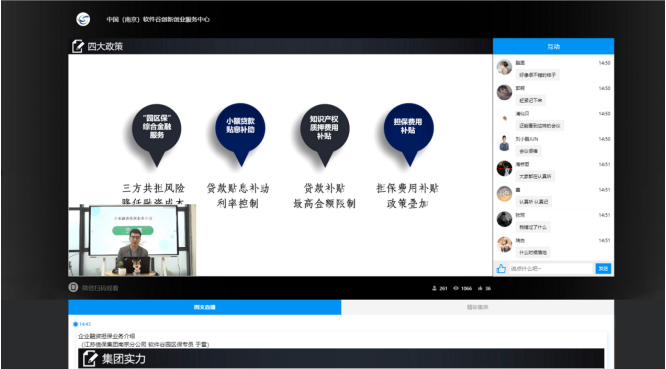Open the 微信扫码观看 link
Screen dimensions: 666x369
[x=100, y=288]
